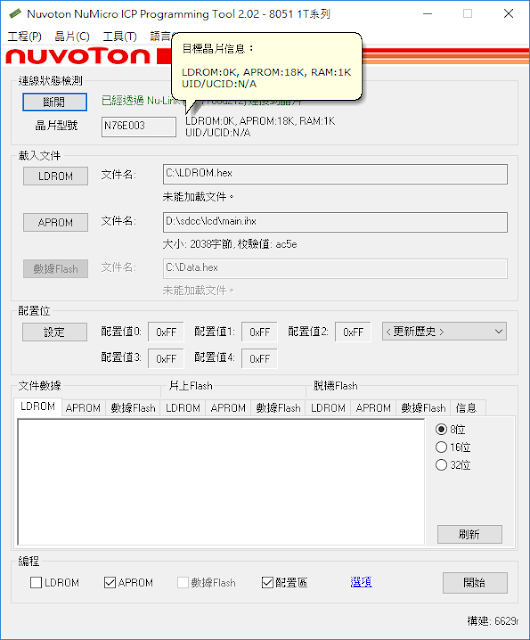The width and height of the screenshot is (530, 640).
Task: Click the 配置值3 0xFF value box
Action: pos(166,358)
